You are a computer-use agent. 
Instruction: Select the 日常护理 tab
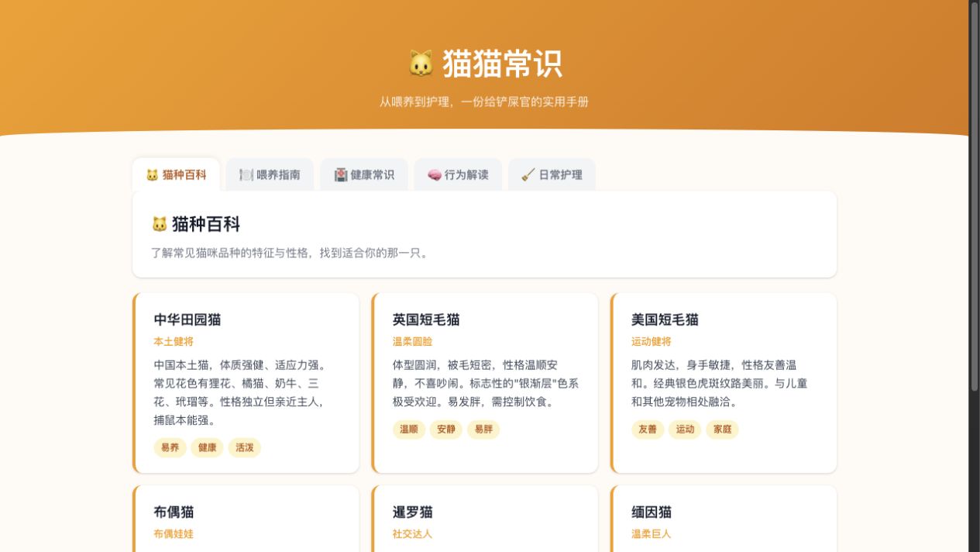pos(552,174)
